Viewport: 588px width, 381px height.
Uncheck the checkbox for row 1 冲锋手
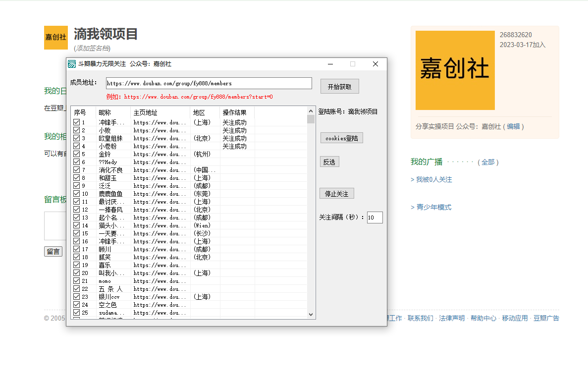coord(77,122)
